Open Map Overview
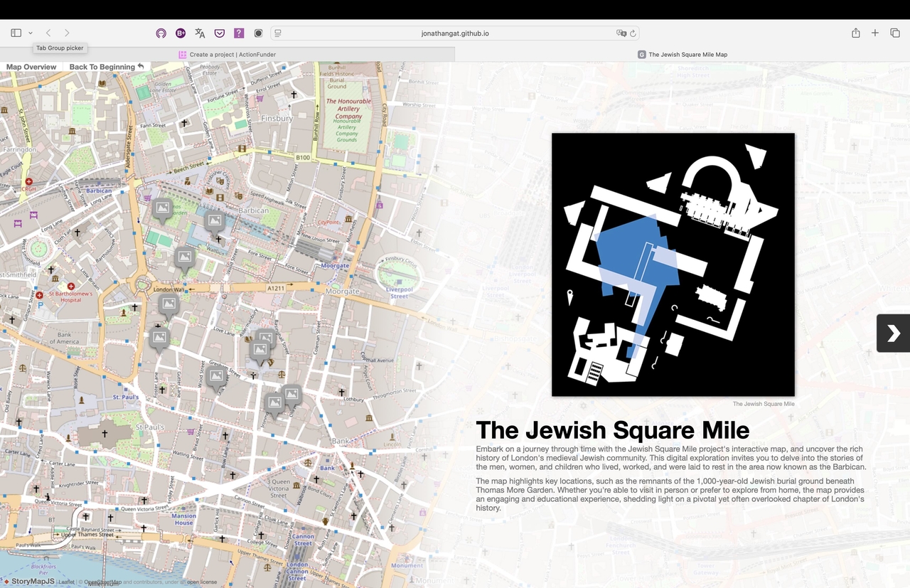This screenshot has height=588, width=910. pos(31,67)
